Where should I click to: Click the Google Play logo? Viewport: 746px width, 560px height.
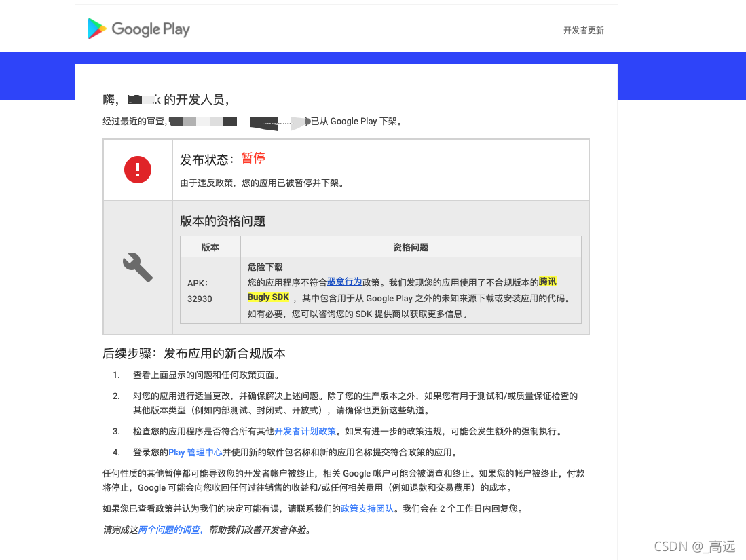coord(138,29)
